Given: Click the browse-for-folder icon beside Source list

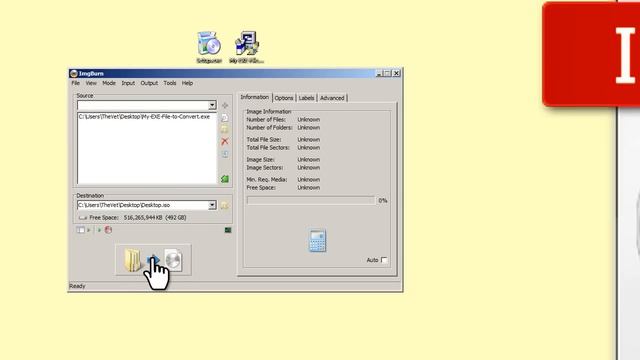Looking at the screenshot, I should click(224, 129).
